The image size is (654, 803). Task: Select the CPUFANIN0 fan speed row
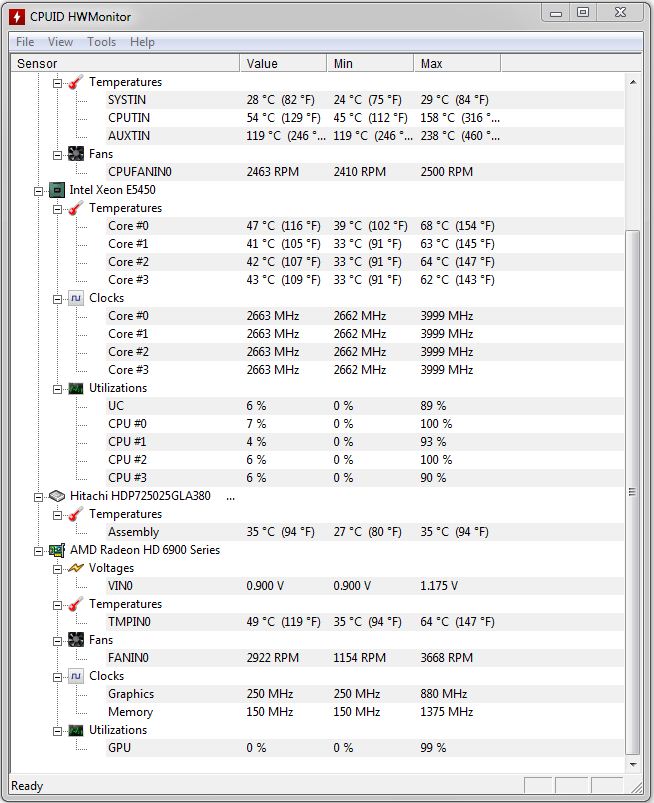(139, 172)
